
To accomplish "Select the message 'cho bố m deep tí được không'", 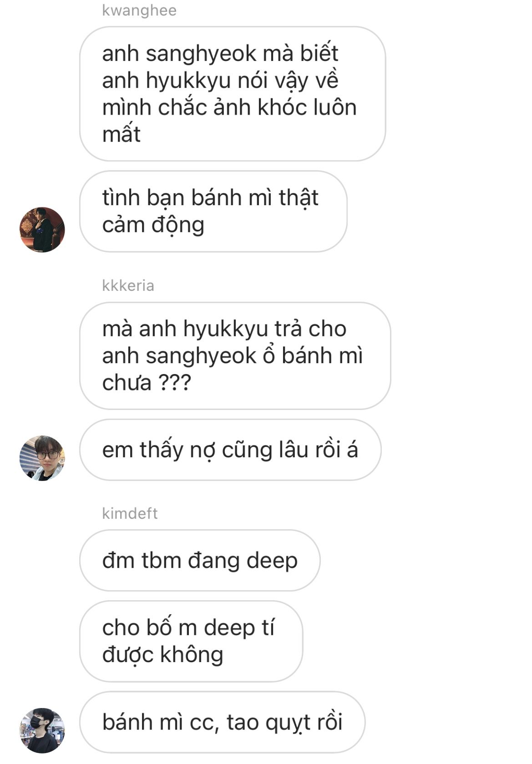I will point(191,641).
